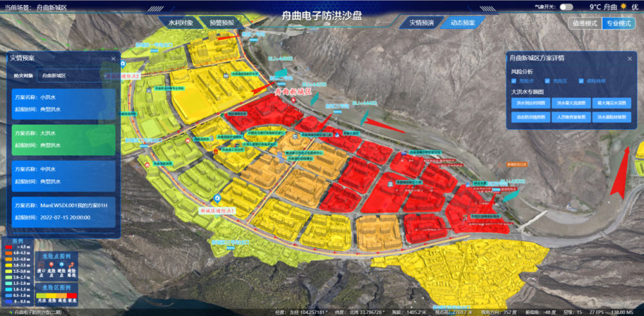Click the 值班模式 button
644x316 pixels.
tap(584, 23)
